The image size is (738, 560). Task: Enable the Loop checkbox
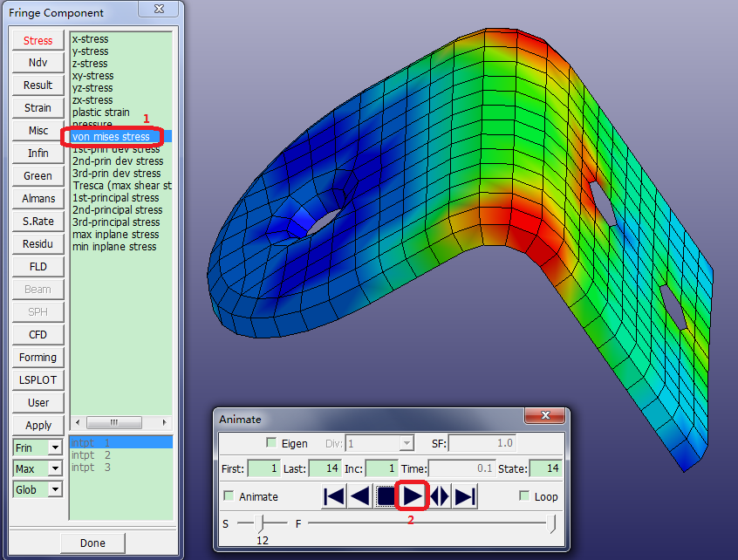524,496
